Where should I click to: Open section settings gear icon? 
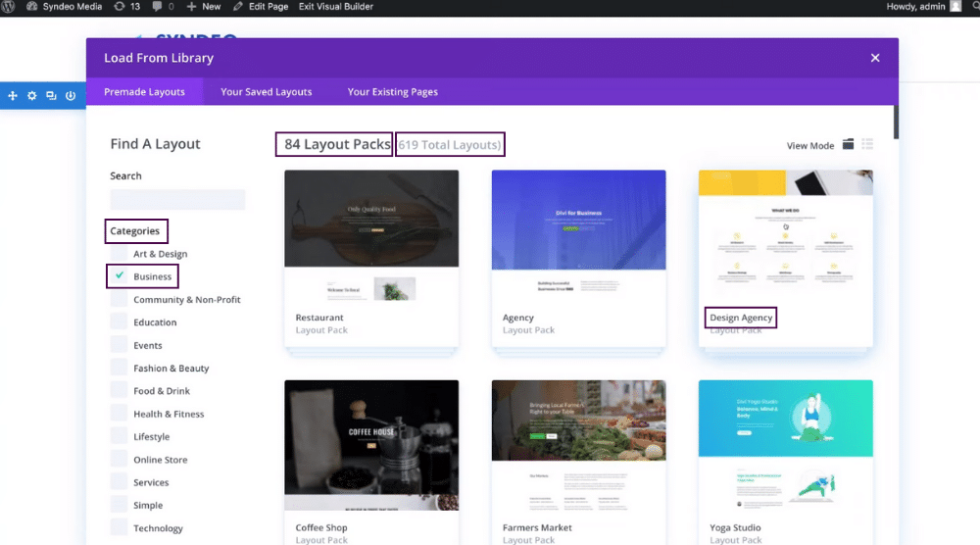click(x=32, y=96)
